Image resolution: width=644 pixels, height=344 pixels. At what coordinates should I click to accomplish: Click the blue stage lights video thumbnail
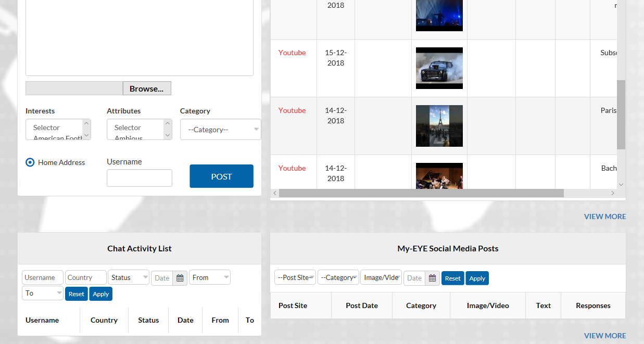coord(439,16)
